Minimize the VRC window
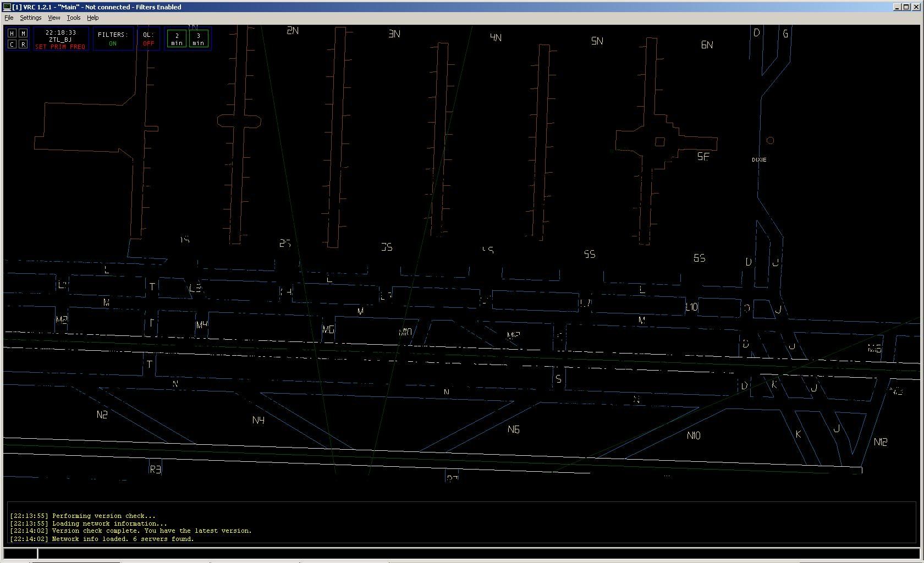 click(x=897, y=7)
